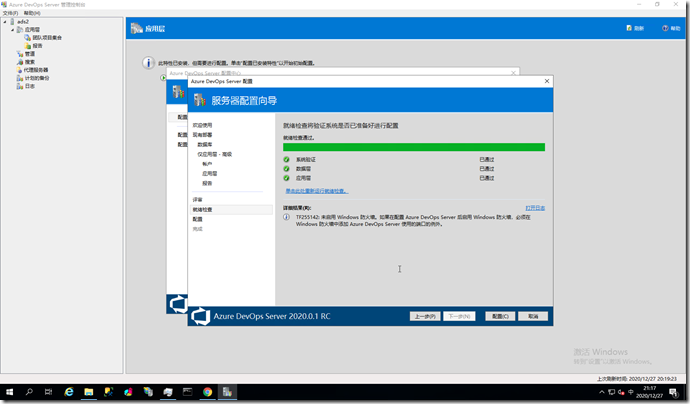
Task: Collapse the ads2 tree node arrow
Action: tap(5, 22)
